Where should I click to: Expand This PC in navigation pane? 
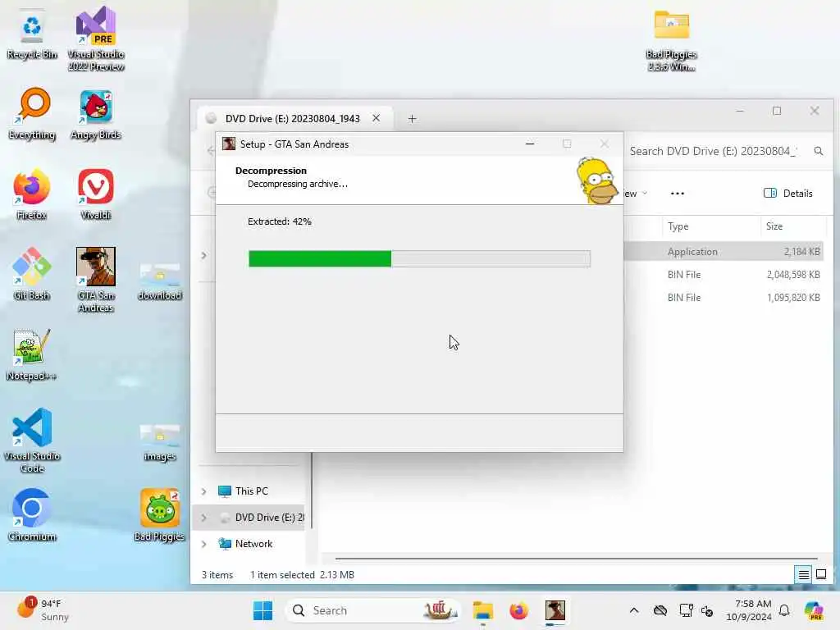(x=203, y=491)
